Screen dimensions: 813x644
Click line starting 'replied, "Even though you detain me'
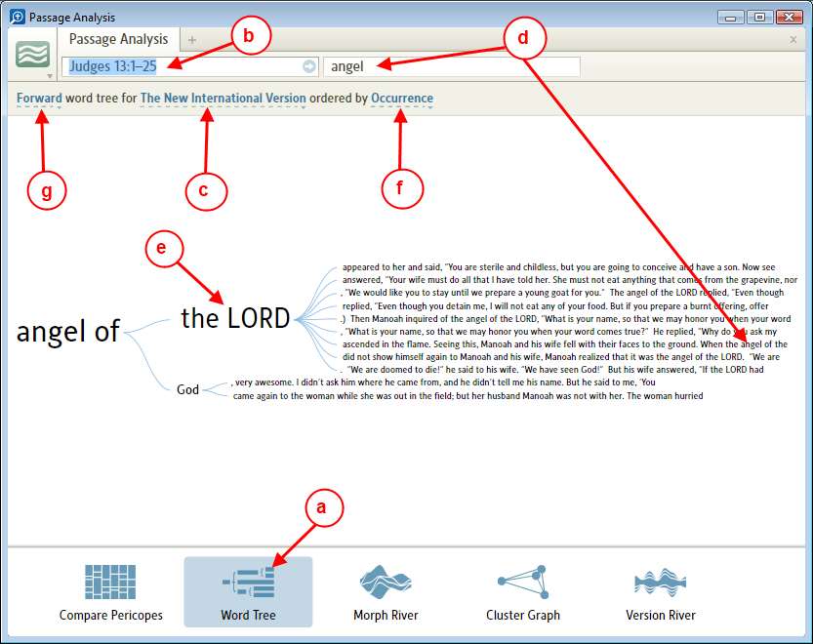(x=555, y=306)
